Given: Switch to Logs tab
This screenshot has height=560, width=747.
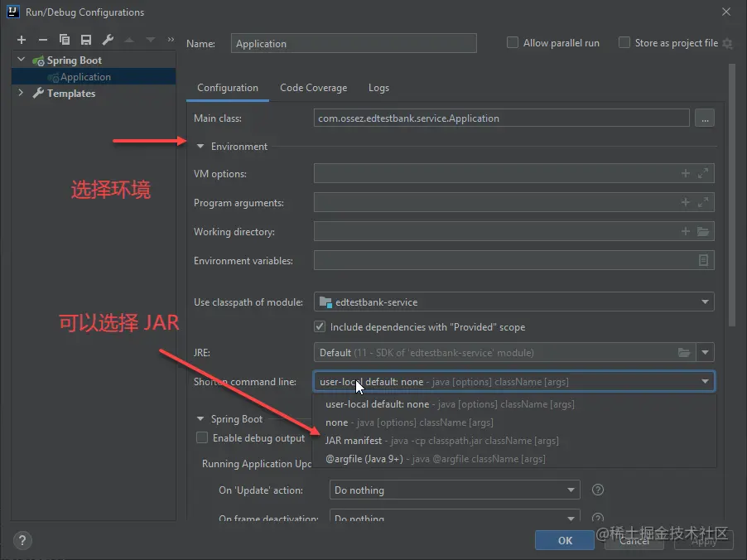Looking at the screenshot, I should pyautogui.click(x=378, y=88).
